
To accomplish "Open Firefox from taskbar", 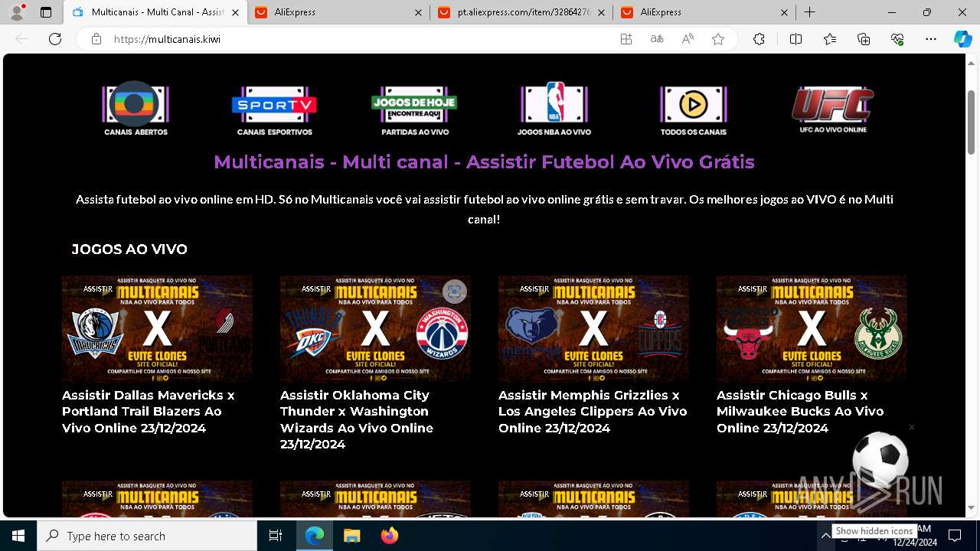I will (x=389, y=536).
